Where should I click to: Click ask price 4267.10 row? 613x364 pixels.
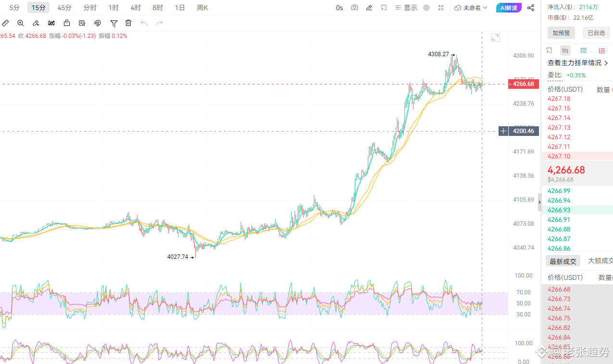(x=577, y=156)
